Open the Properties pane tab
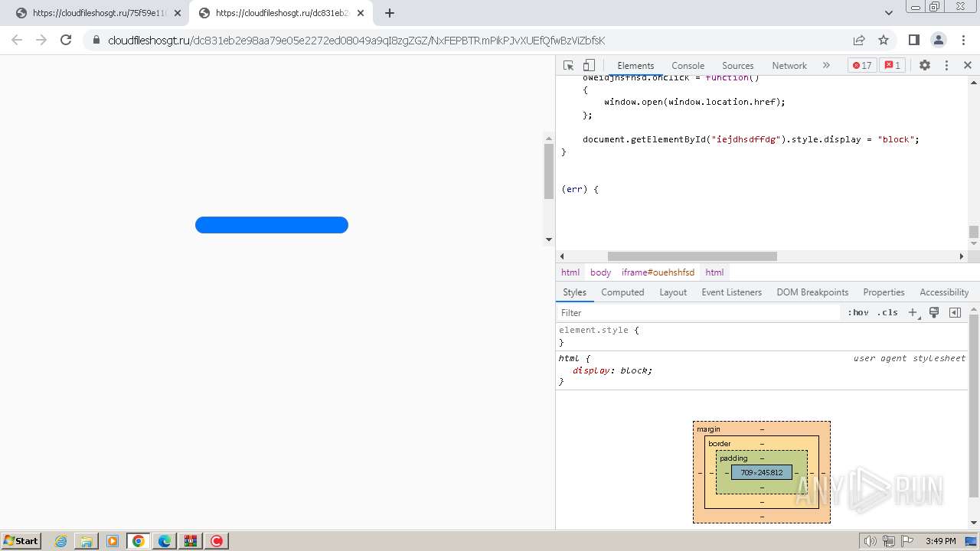Viewport: 980px width, 551px height. (884, 292)
